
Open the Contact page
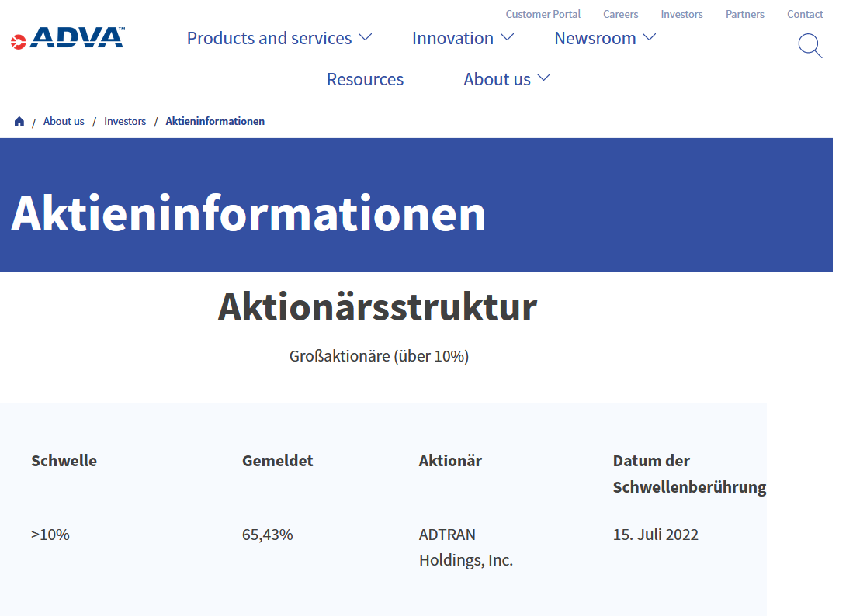click(805, 13)
